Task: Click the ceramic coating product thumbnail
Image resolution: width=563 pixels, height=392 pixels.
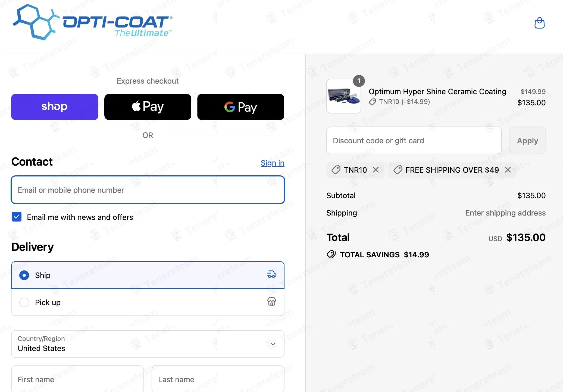Action: (344, 96)
